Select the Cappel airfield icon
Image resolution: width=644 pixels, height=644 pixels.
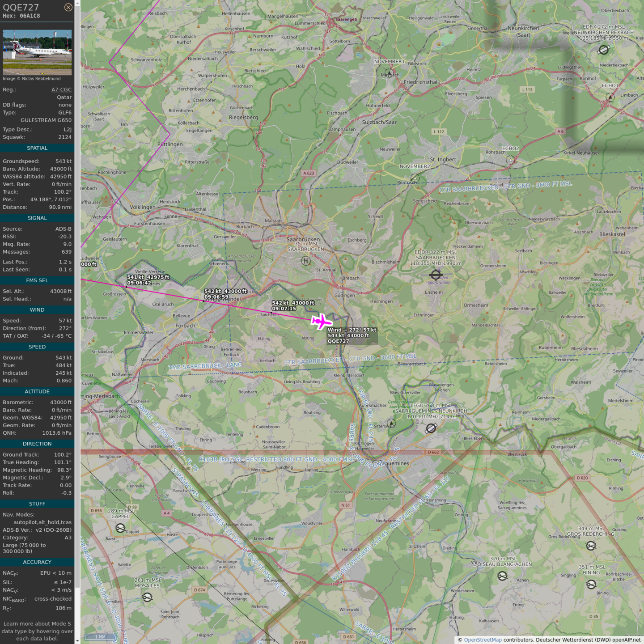tap(120, 528)
